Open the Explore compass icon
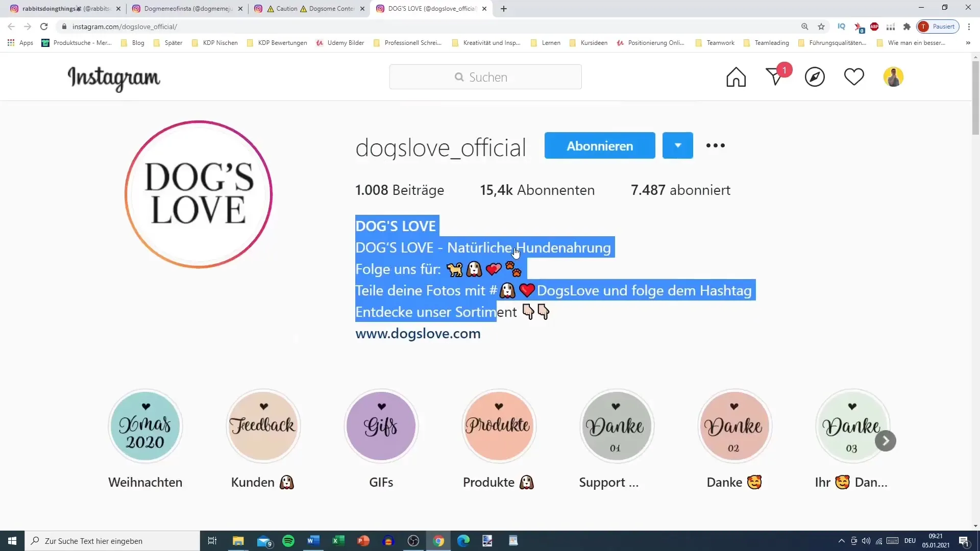 815,77
